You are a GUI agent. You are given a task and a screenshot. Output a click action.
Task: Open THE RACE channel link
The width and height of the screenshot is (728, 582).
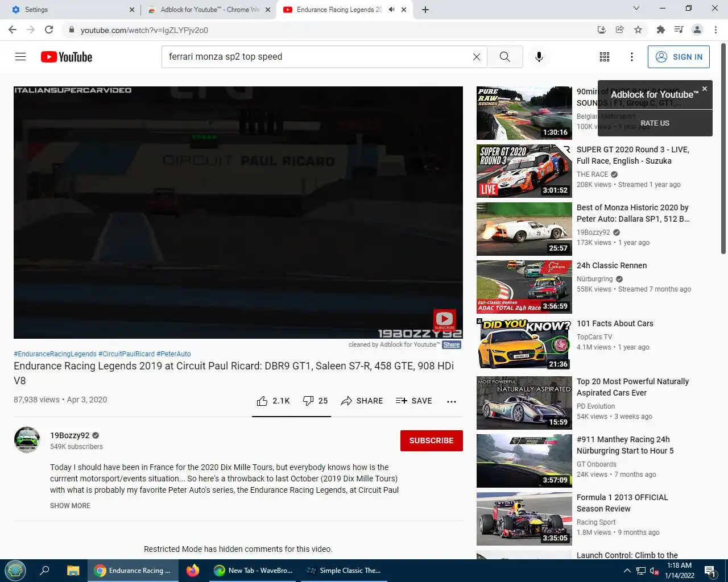pos(593,174)
